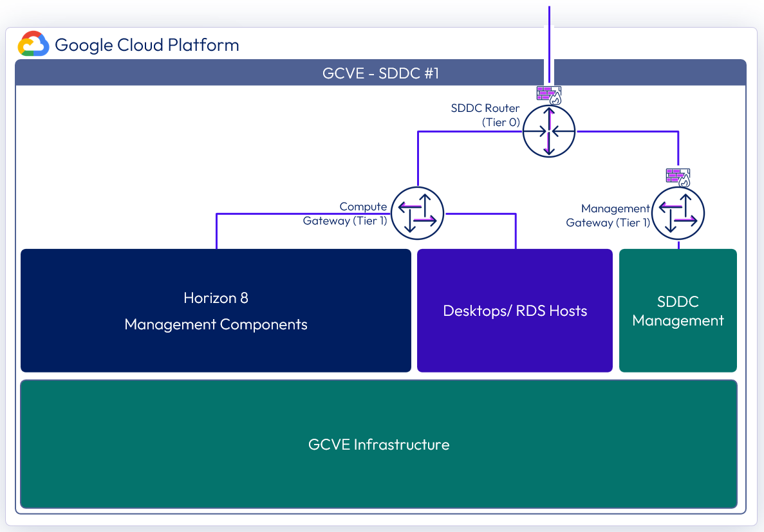The image size is (764, 532).
Task: Select the GCVE Infrastructure block
Action: pos(378,444)
